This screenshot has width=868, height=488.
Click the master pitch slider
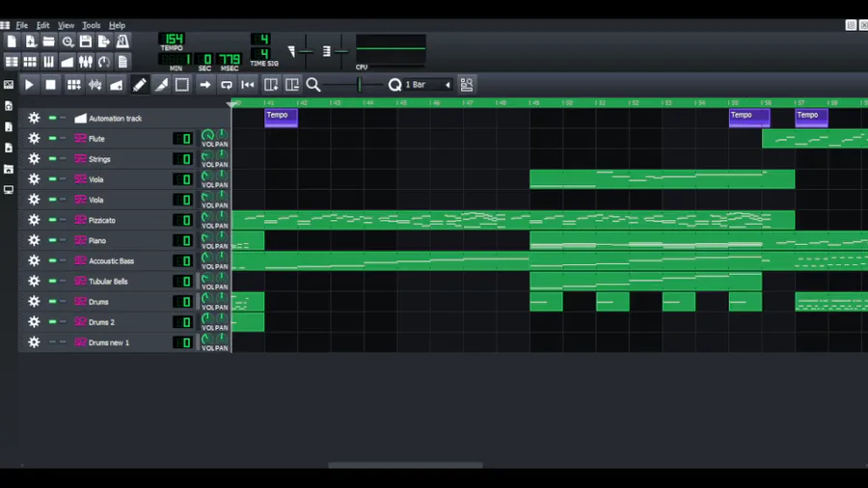(341, 51)
